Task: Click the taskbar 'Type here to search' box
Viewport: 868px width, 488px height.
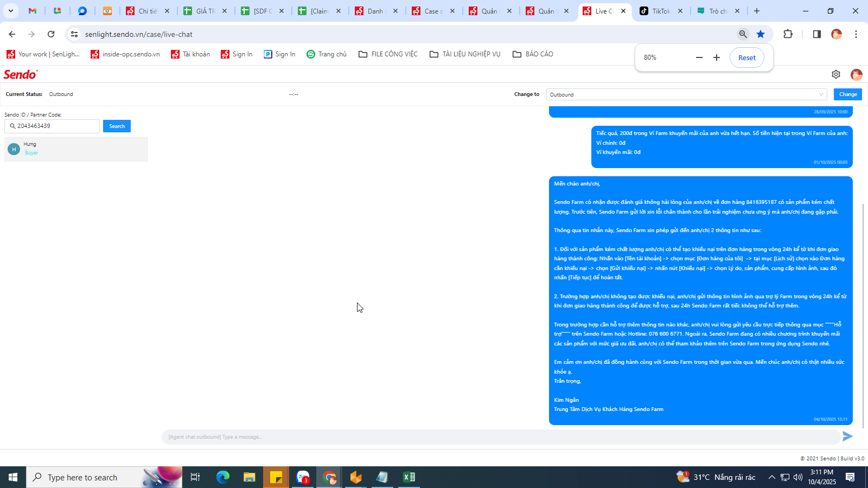Action: click(x=104, y=477)
